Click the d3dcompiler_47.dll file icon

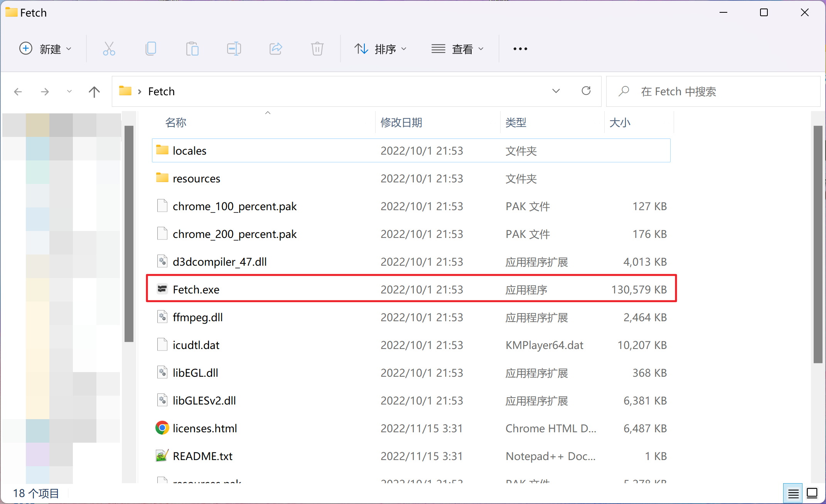pyautogui.click(x=162, y=261)
